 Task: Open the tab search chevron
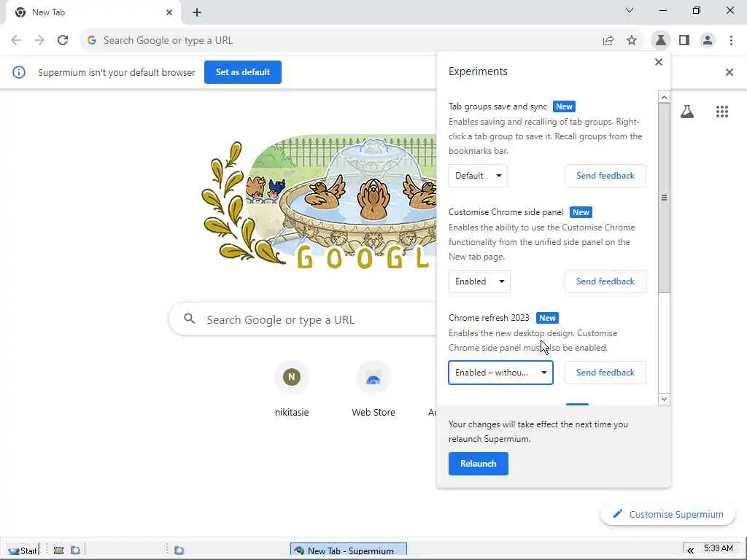click(x=630, y=10)
